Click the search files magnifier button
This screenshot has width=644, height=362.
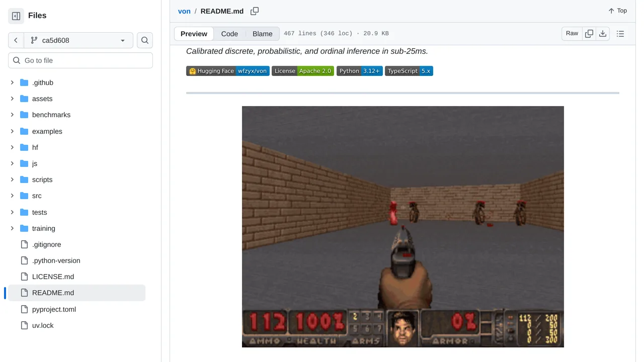145,40
